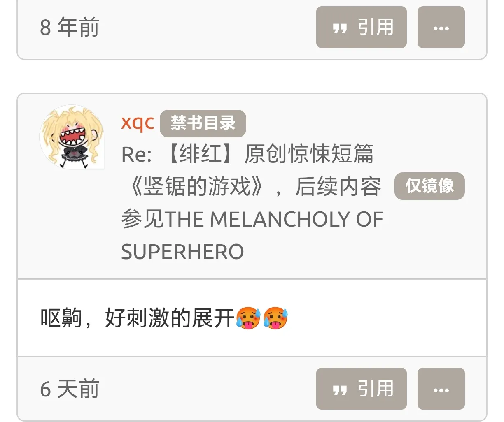
Task: Click the reply text 呕齁，好刺激的展开
Action: pos(137,318)
